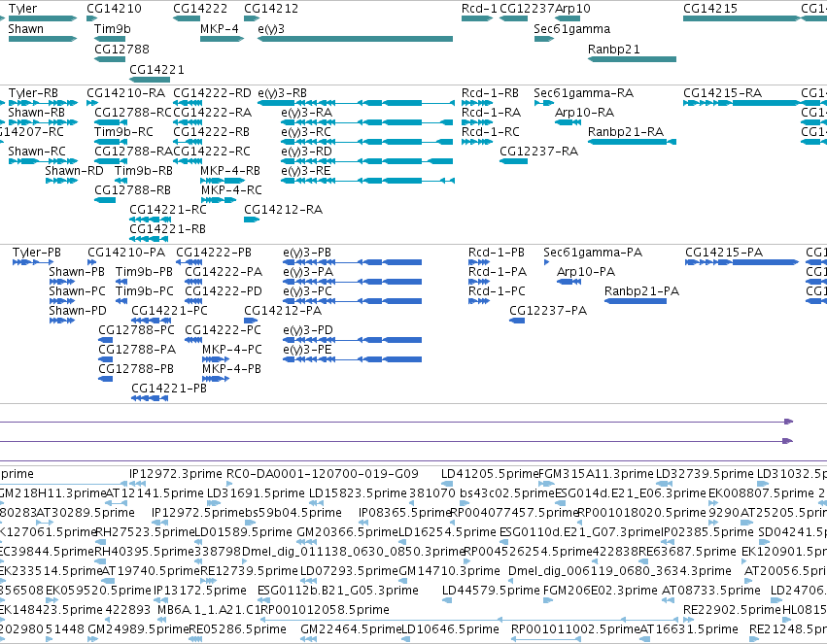This screenshot has width=827, height=644.
Task: Click the LD15823.5prime EST label
Action: coord(358,493)
